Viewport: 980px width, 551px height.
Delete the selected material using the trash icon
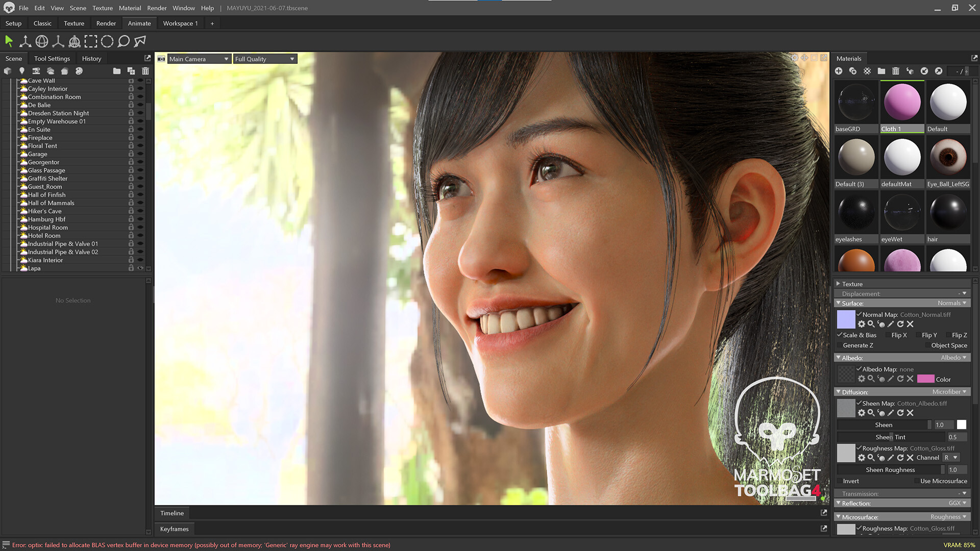[896, 71]
